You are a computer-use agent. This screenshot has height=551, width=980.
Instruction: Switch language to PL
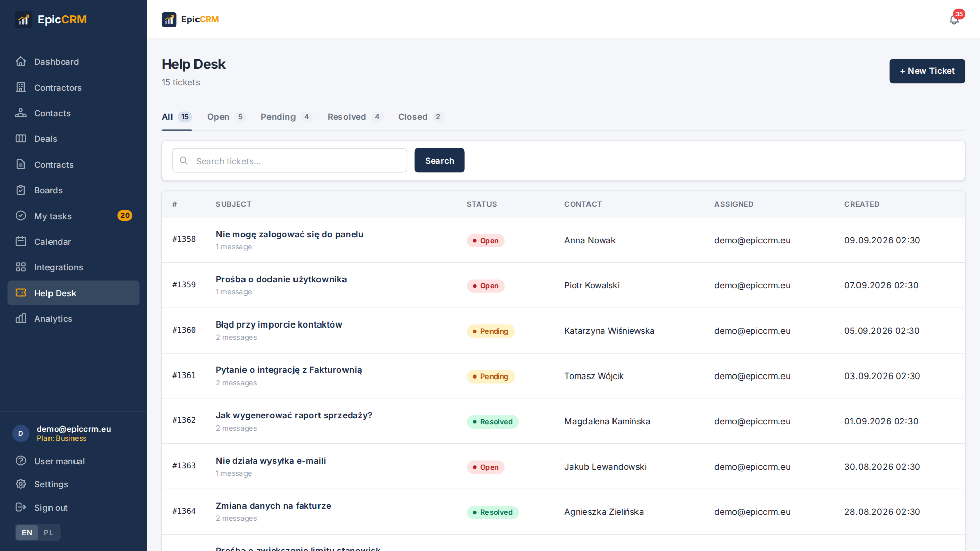48,532
